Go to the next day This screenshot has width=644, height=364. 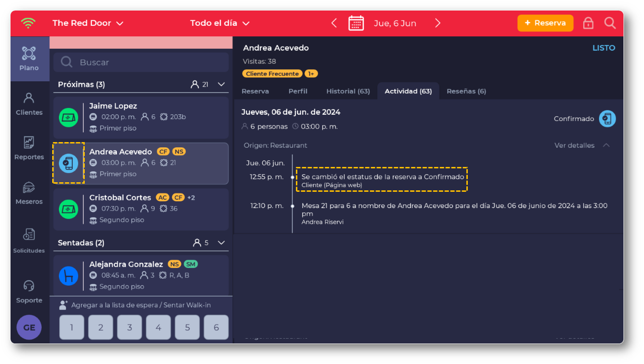(x=438, y=23)
